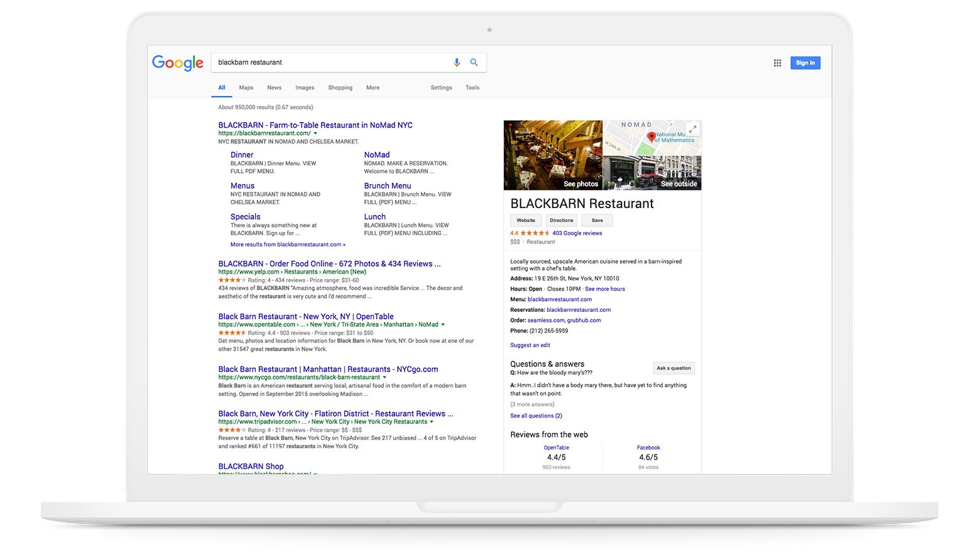Switch to the Images search tab
The height and width of the screenshot is (552, 980).
(305, 88)
